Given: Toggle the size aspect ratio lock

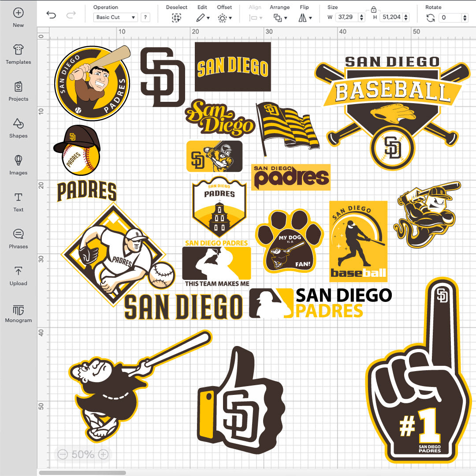Looking at the screenshot, I should [373, 9].
